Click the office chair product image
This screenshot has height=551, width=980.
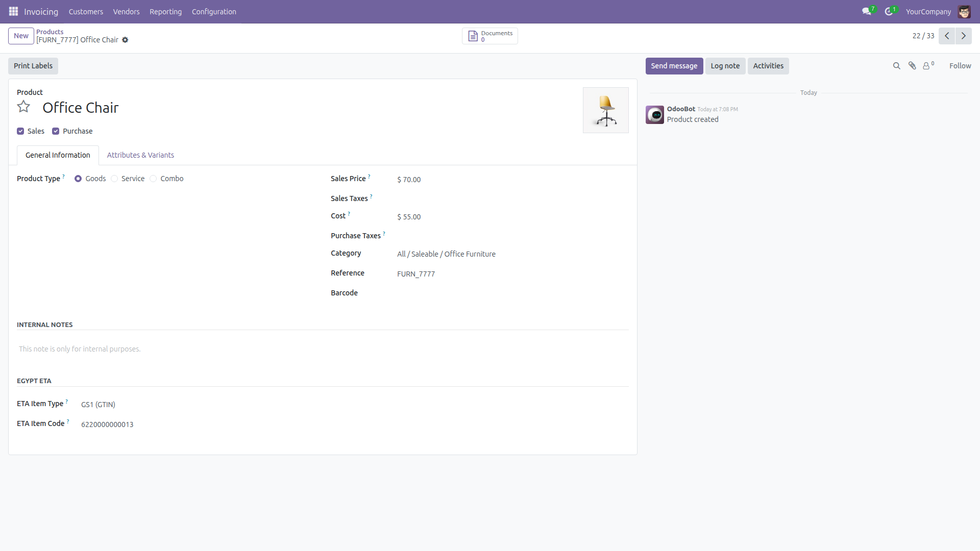[606, 110]
